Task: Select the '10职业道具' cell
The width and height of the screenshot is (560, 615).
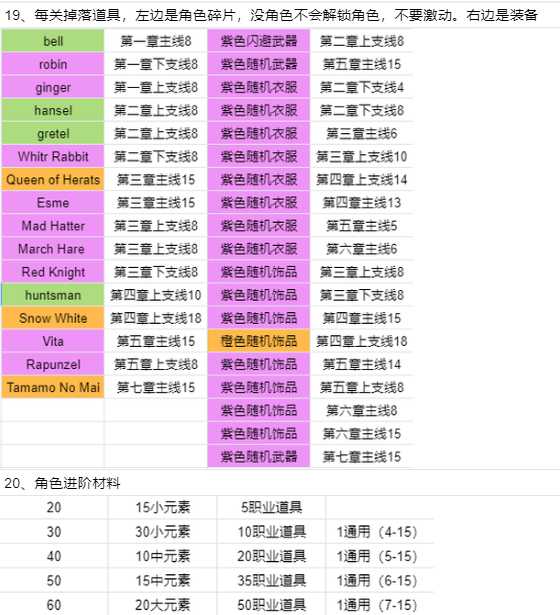Action: tap(271, 531)
